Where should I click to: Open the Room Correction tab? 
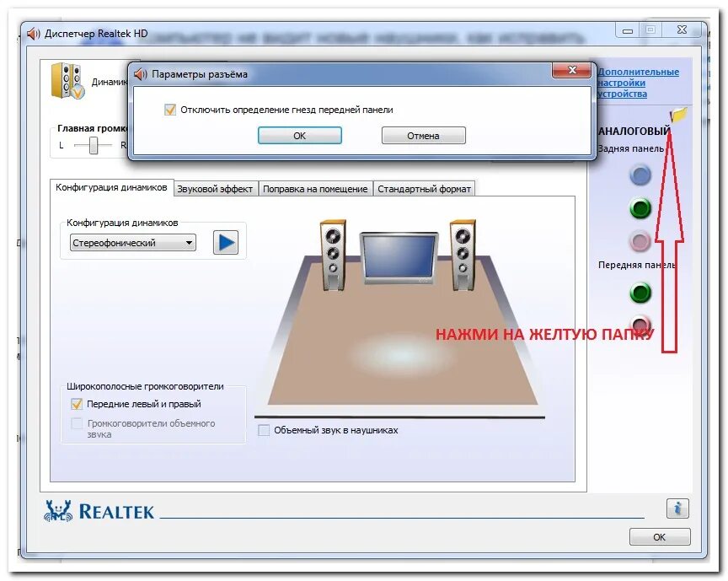click(x=315, y=189)
